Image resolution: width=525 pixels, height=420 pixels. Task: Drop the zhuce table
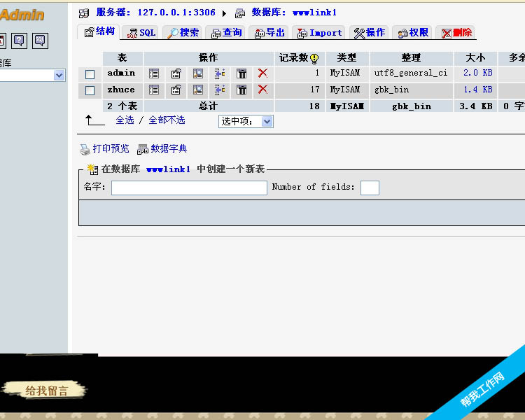[262, 89]
